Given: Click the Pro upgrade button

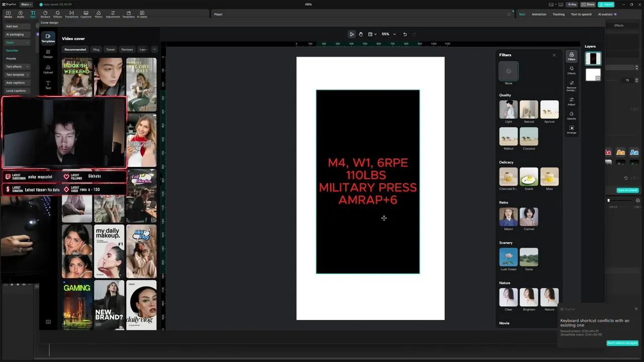Looking at the screenshot, I should [572, 5].
